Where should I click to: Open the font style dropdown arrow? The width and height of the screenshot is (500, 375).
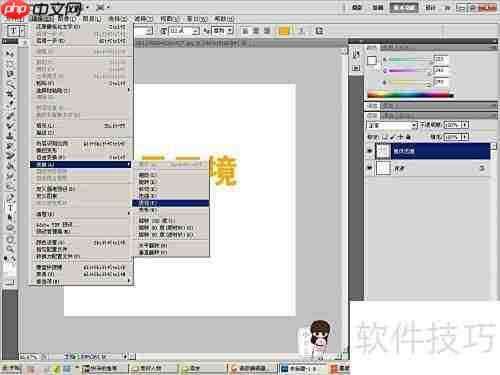149,31
